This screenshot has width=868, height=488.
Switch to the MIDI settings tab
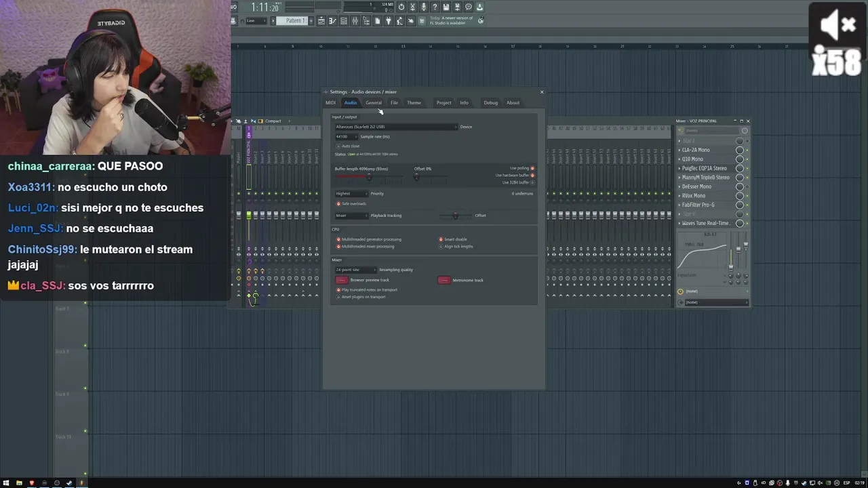pyautogui.click(x=330, y=103)
